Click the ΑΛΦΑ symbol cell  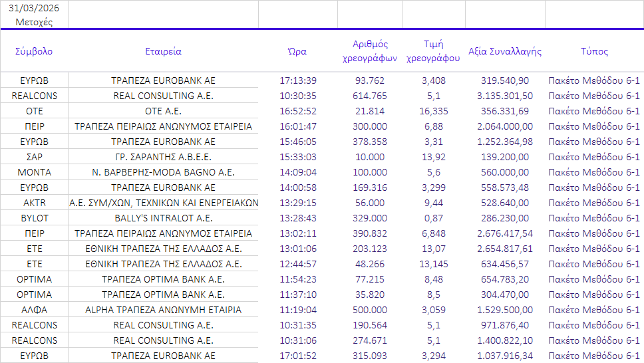tap(34, 310)
